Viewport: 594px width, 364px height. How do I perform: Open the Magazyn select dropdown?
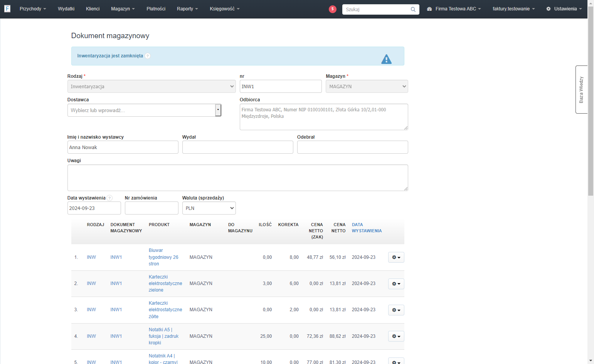(367, 86)
